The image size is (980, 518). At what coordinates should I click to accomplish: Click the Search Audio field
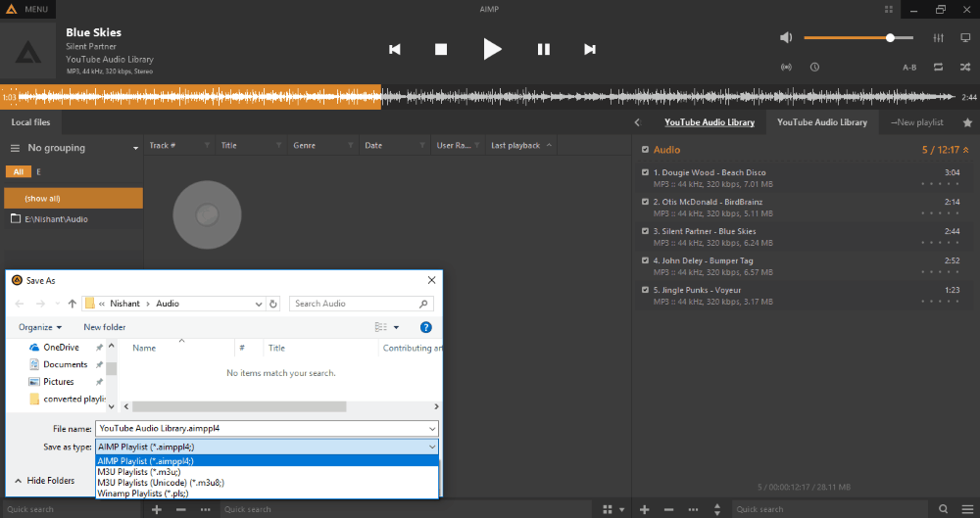(x=362, y=304)
